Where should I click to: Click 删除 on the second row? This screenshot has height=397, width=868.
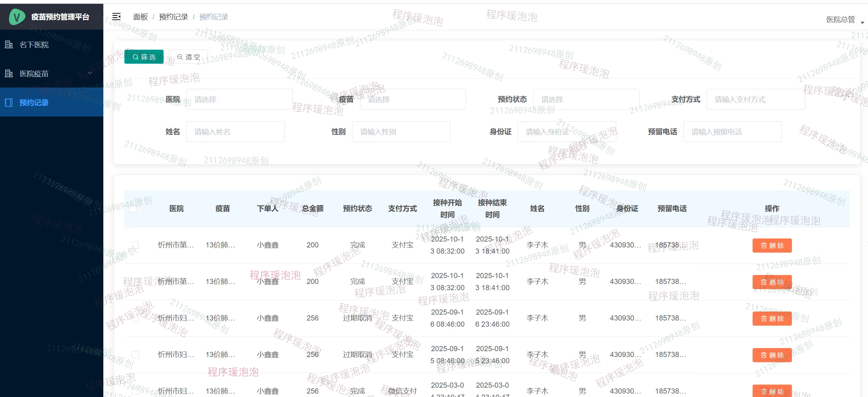pos(772,282)
